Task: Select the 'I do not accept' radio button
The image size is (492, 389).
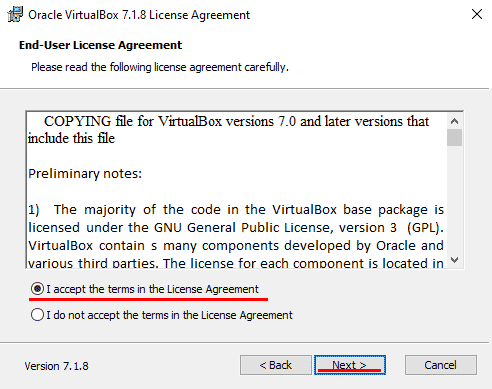Action: 37,315
